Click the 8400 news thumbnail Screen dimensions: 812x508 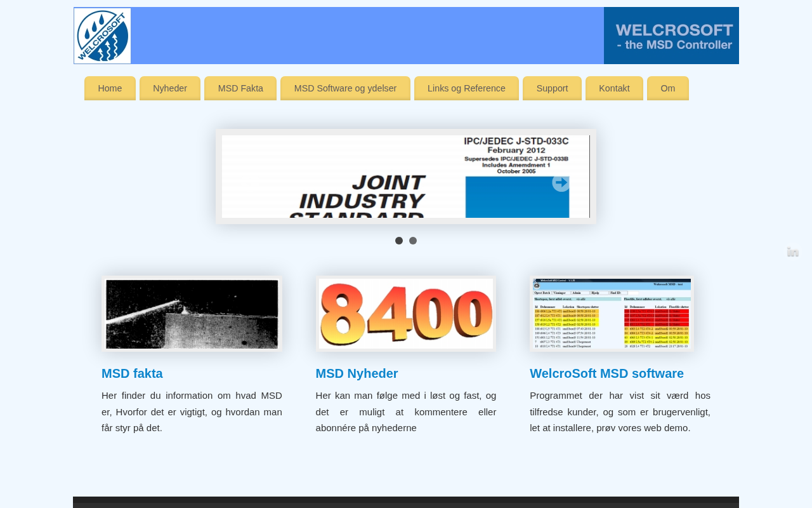(406, 314)
